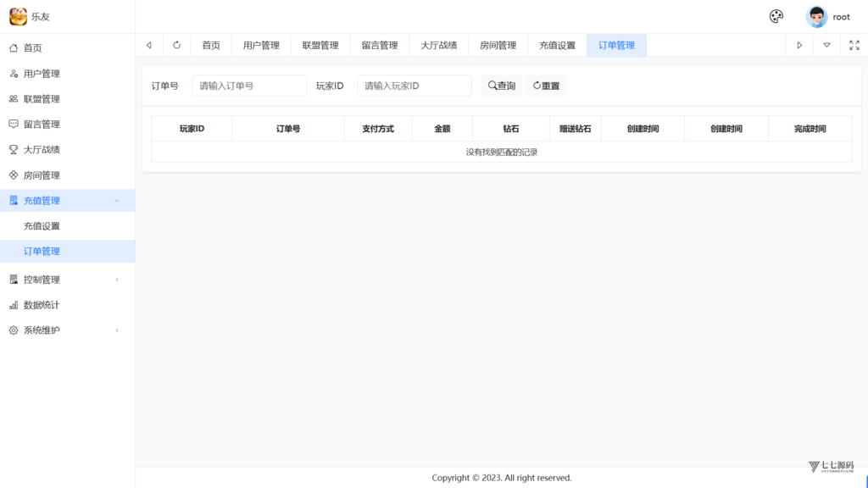868x488 pixels.
Task: Click the 玩家ID column header
Action: pyautogui.click(x=192, y=129)
